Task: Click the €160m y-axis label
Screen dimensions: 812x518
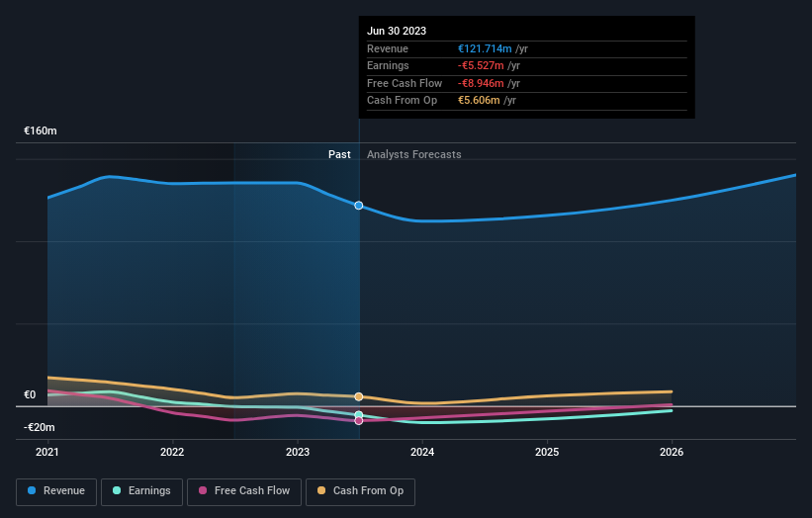Action: [40, 130]
